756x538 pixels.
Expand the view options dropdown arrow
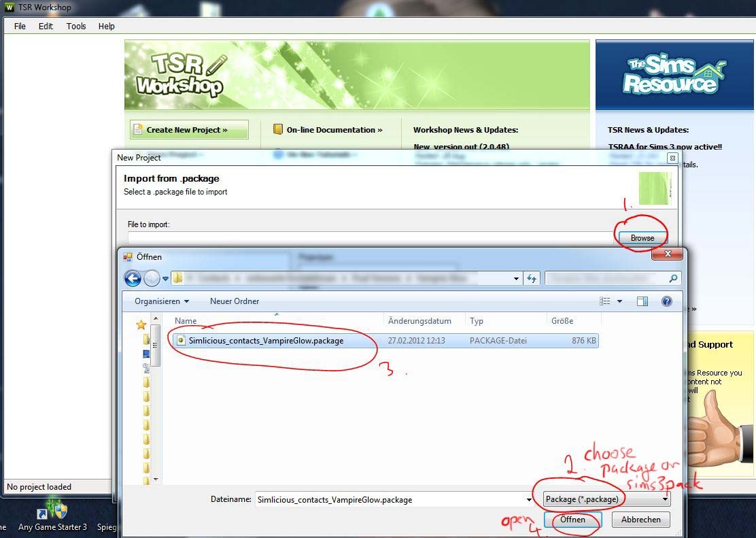point(619,301)
